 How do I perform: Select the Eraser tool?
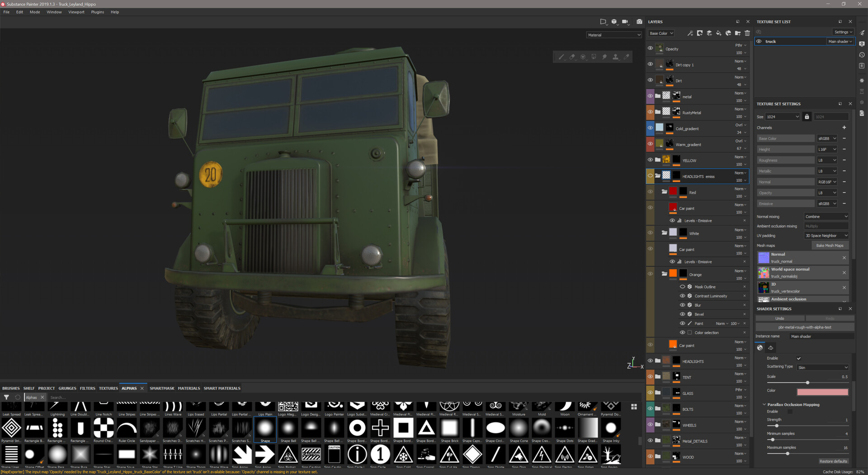coord(572,57)
